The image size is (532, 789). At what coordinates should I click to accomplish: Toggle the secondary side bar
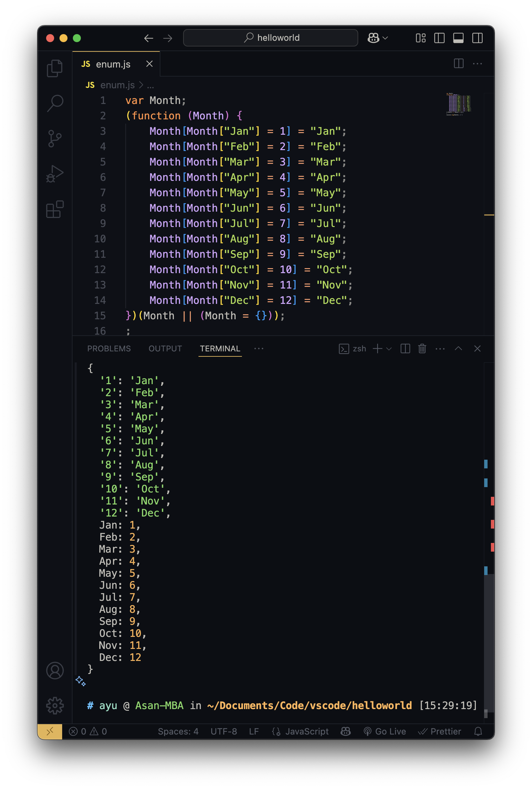tap(478, 38)
